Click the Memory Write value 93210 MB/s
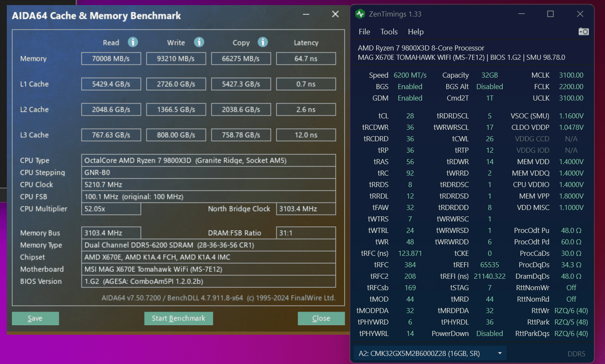605x364 pixels. (176, 59)
